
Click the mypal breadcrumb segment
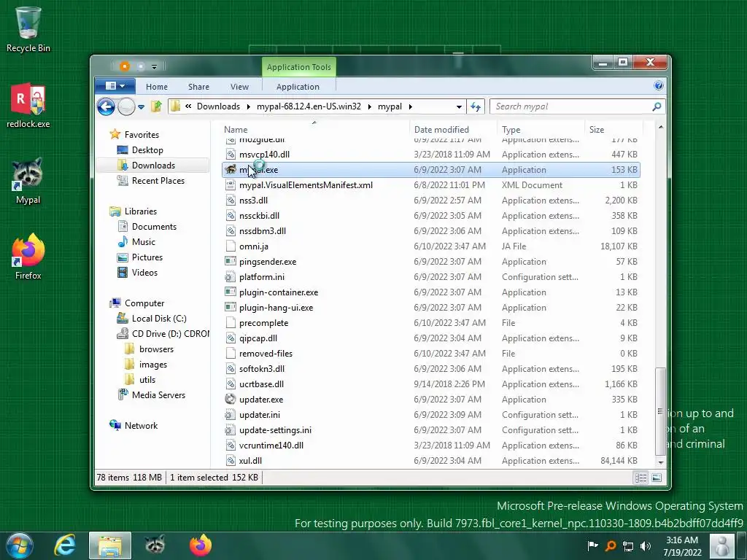tap(390, 106)
